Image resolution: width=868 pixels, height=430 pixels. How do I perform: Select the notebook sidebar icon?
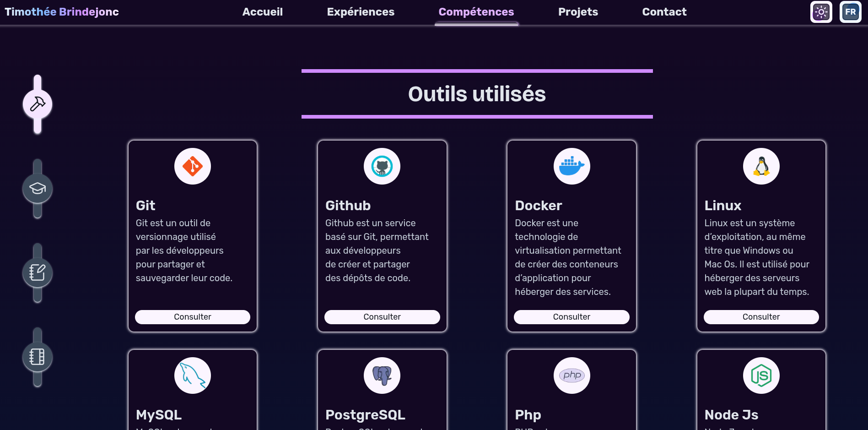38,357
